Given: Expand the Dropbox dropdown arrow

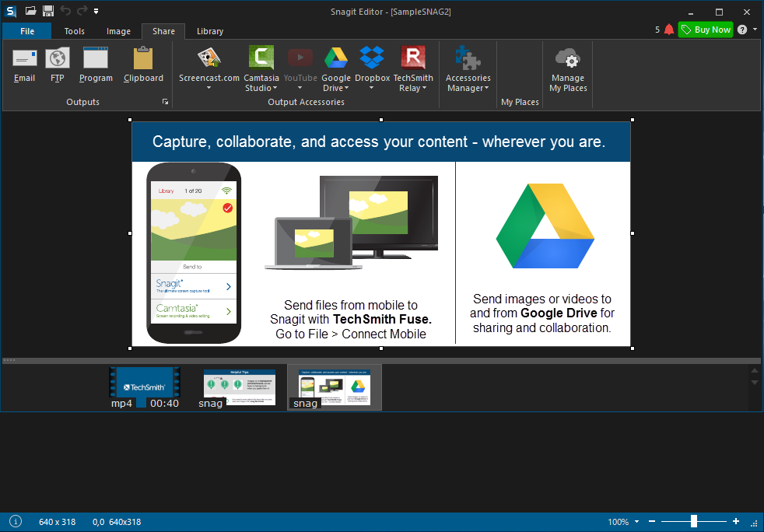Looking at the screenshot, I should 372,88.
